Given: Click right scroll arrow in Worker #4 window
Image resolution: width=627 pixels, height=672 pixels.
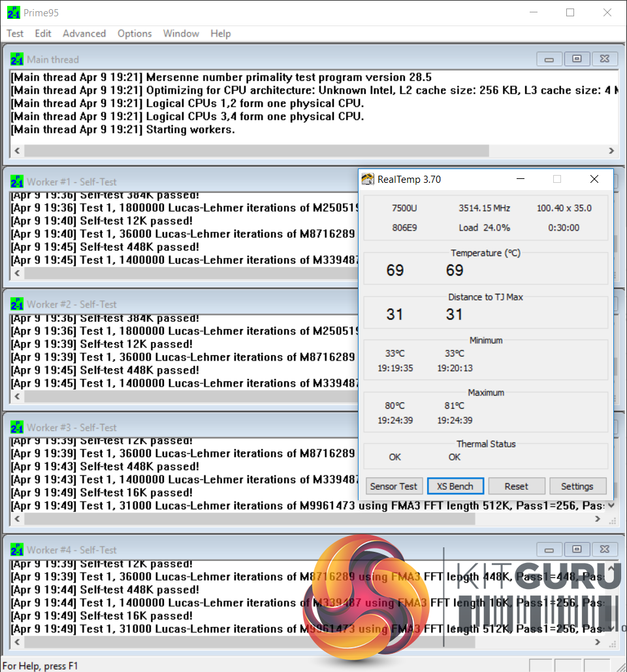Looking at the screenshot, I should pyautogui.click(x=598, y=642).
